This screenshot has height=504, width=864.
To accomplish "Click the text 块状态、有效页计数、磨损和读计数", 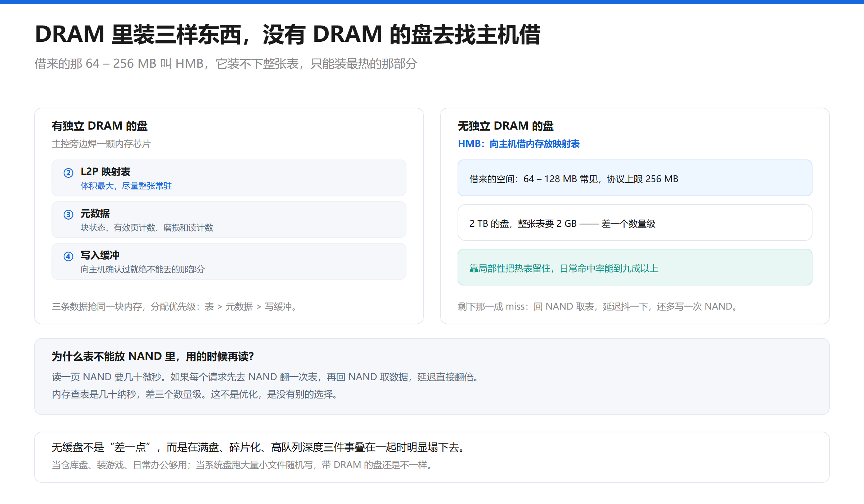I will pyautogui.click(x=147, y=228).
